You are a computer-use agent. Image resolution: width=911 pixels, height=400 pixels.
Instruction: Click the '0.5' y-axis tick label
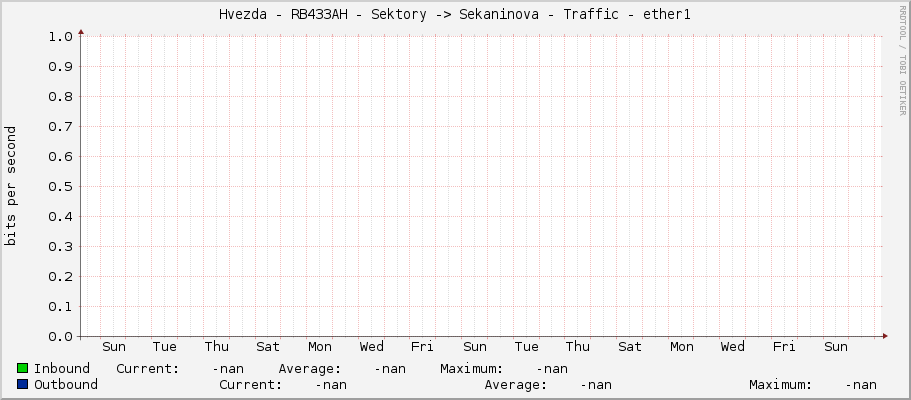coord(60,187)
